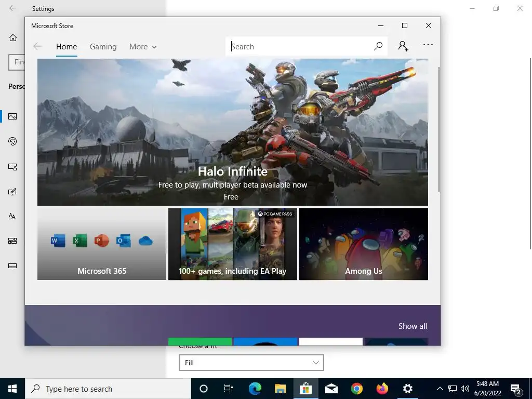Open the Home tab in Microsoft Store
This screenshot has width=532, height=399.
point(66,46)
